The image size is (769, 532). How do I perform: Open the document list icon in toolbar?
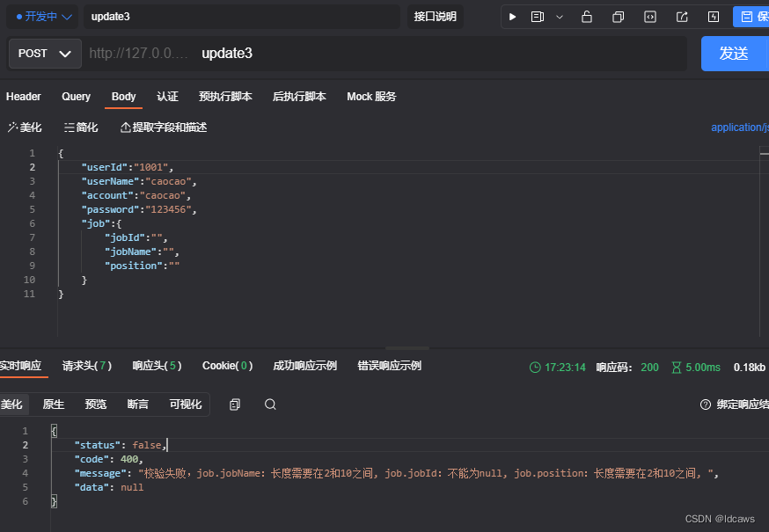click(x=538, y=17)
